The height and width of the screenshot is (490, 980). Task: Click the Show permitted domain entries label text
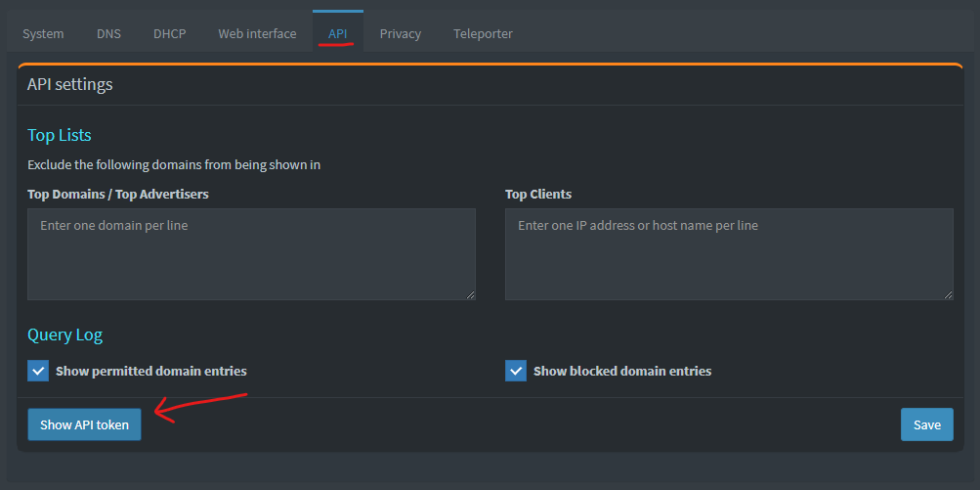click(x=151, y=372)
